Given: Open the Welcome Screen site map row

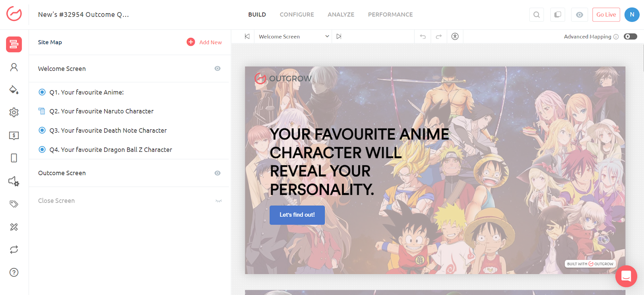Looking at the screenshot, I should (x=129, y=69).
